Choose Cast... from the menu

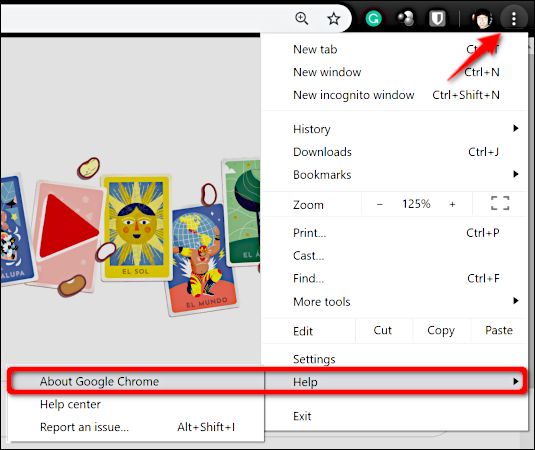(394, 256)
